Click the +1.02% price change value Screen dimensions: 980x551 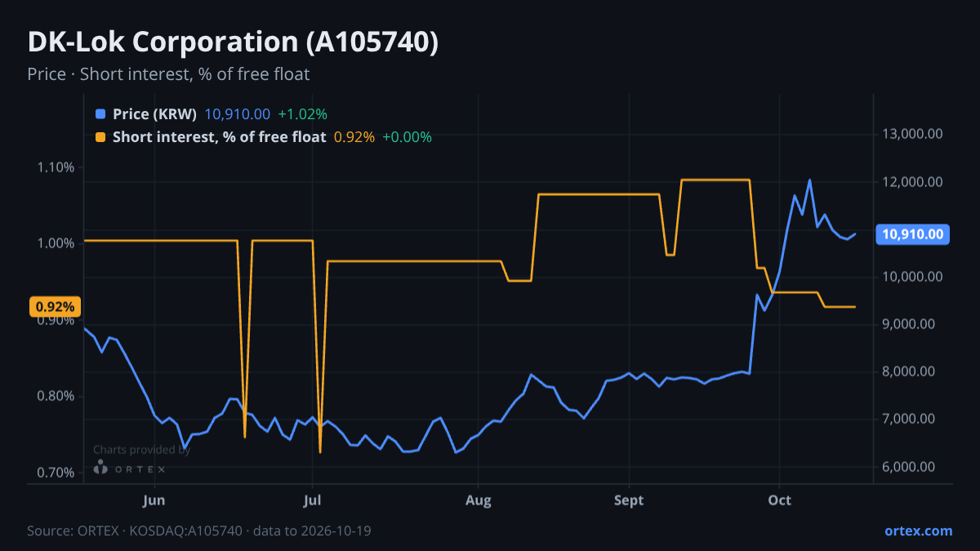coord(302,114)
